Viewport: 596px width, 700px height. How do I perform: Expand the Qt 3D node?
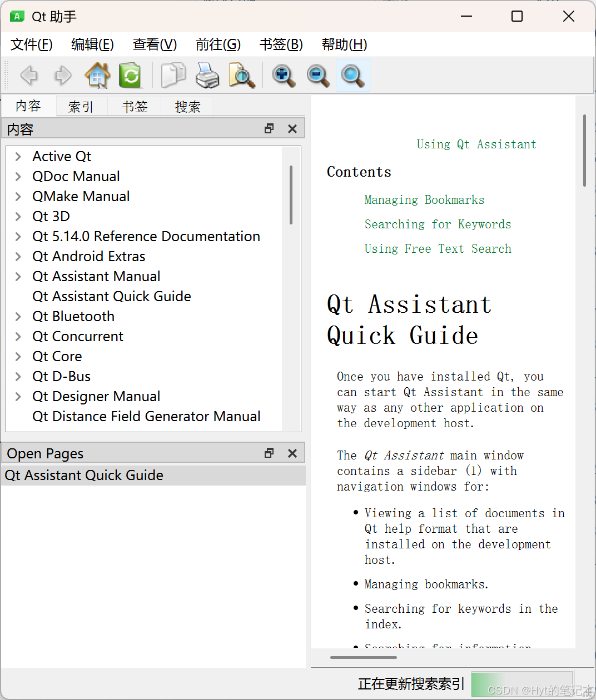point(18,217)
